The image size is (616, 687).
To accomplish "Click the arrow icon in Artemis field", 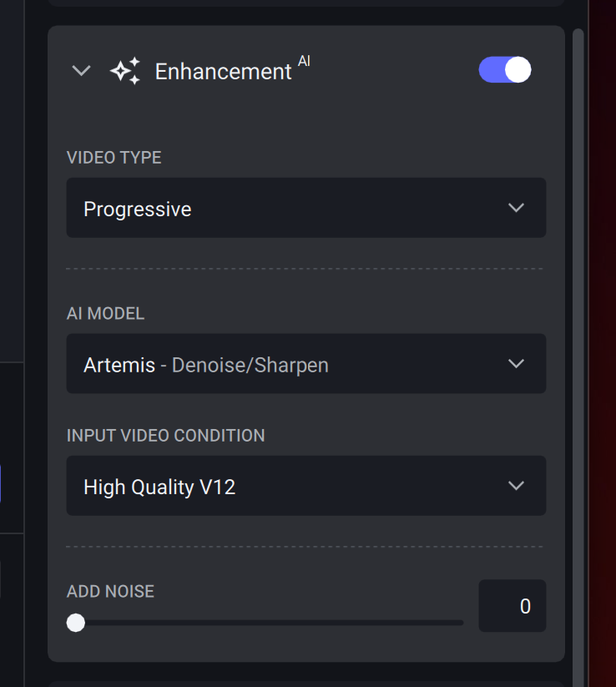I will tap(516, 364).
